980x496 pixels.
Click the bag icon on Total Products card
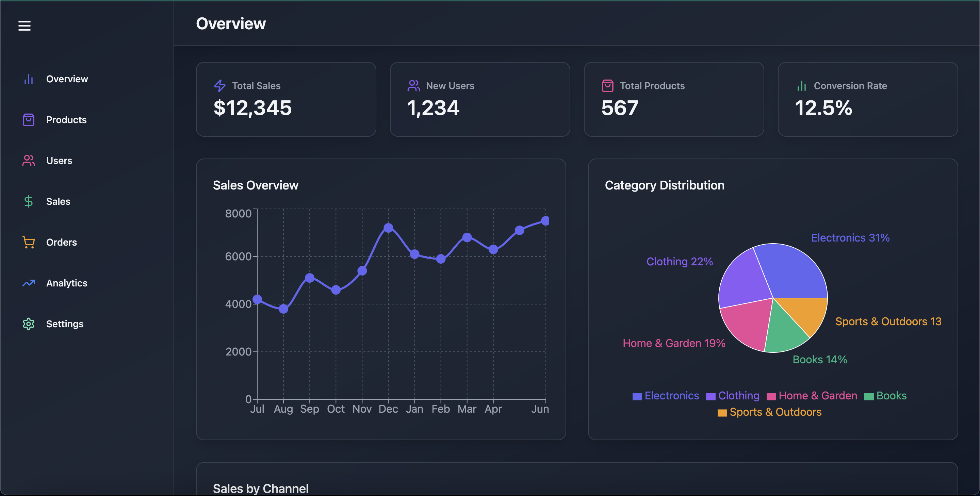[x=607, y=86]
